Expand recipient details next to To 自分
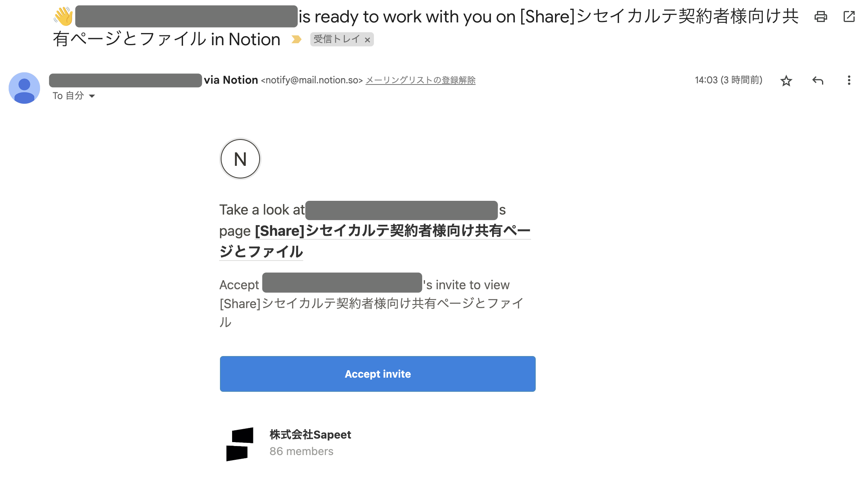 [92, 96]
